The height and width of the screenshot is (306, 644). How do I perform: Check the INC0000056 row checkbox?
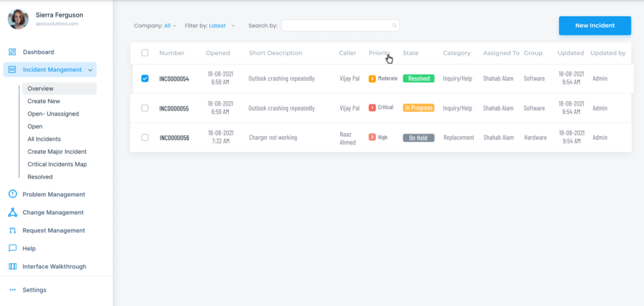(145, 138)
